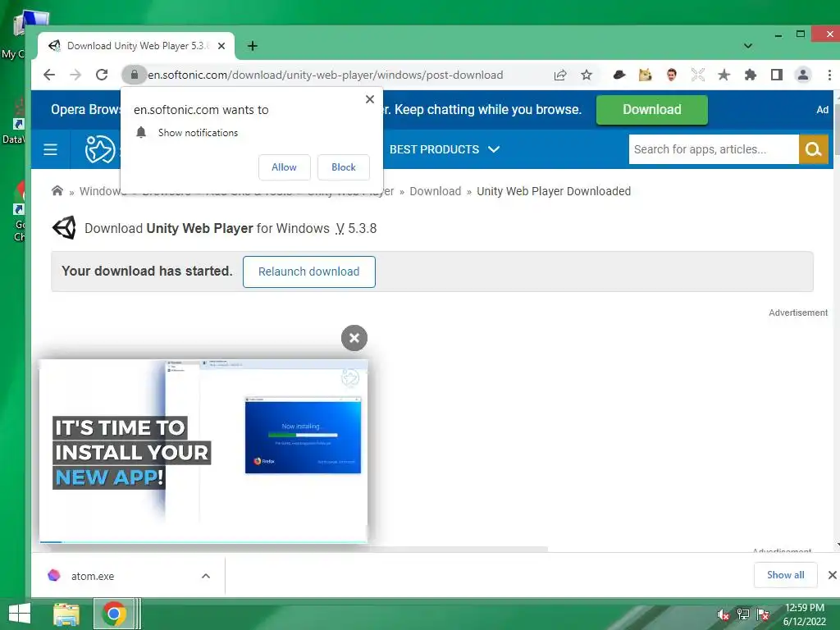The image size is (840, 630).
Task: Click the green Opera Download ad button
Action: (652, 110)
